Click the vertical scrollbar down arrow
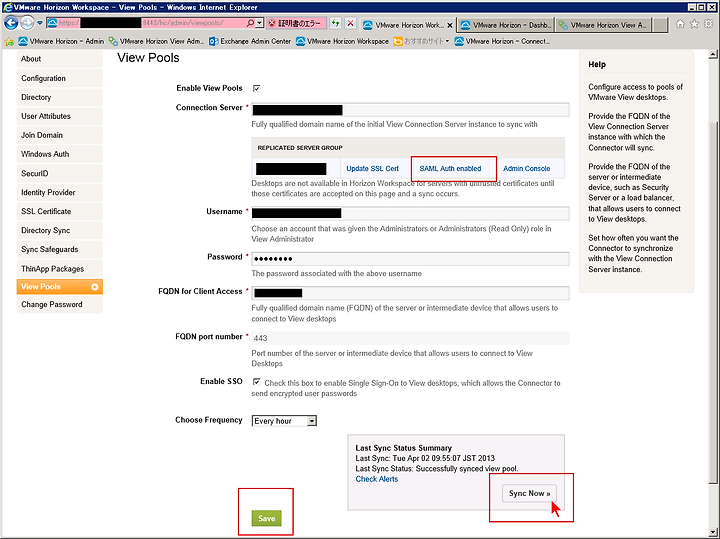This screenshot has width=720, height=539. point(712,533)
